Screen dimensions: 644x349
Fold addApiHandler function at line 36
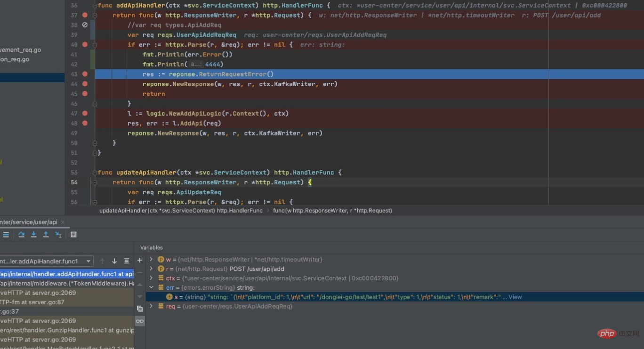tap(95, 6)
